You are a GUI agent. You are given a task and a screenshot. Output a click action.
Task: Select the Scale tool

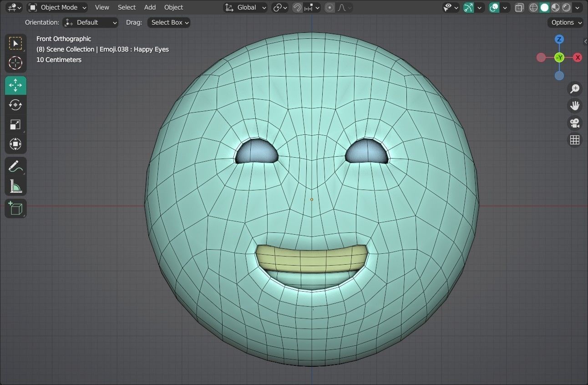coord(15,124)
